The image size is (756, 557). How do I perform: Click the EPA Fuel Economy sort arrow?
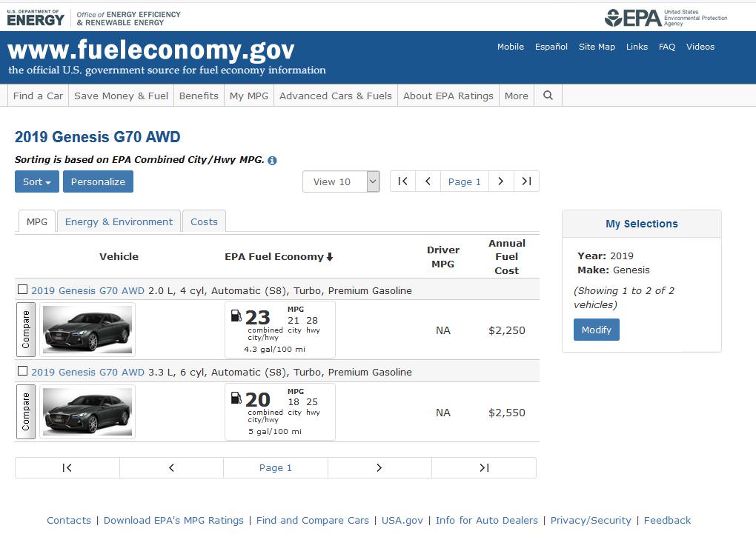[330, 257]
